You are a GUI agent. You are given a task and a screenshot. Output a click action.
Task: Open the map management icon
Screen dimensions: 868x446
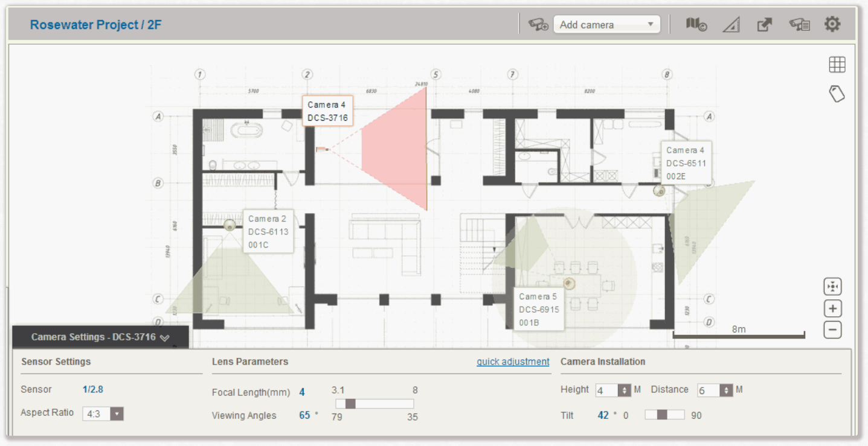coord(696,25)
